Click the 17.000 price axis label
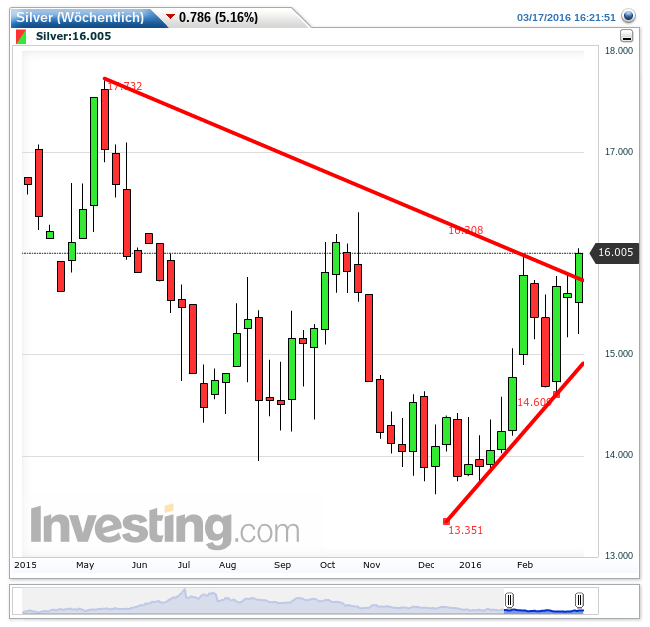 [618, 152]
